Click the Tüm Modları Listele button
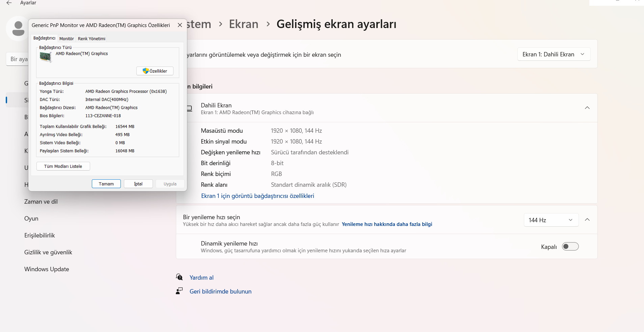The image size is (644, 332). (63, 166)
